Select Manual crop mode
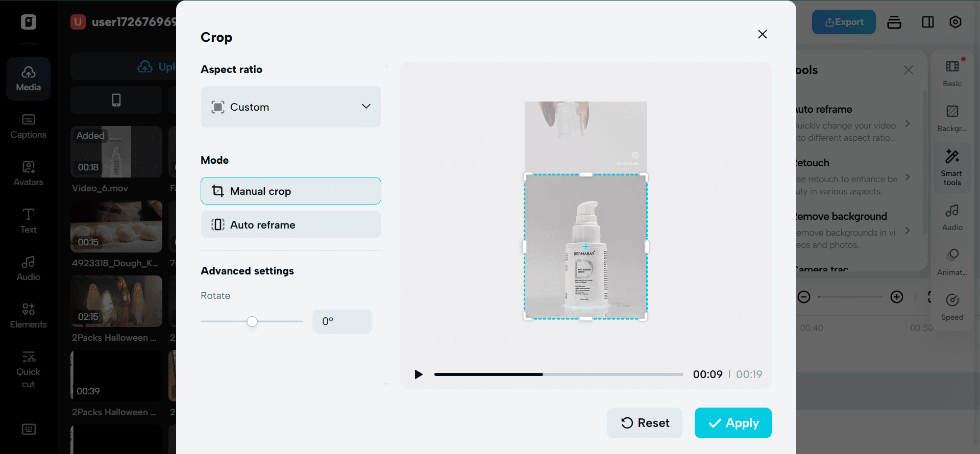The image size is (980, 454). [x=290, y=191]
